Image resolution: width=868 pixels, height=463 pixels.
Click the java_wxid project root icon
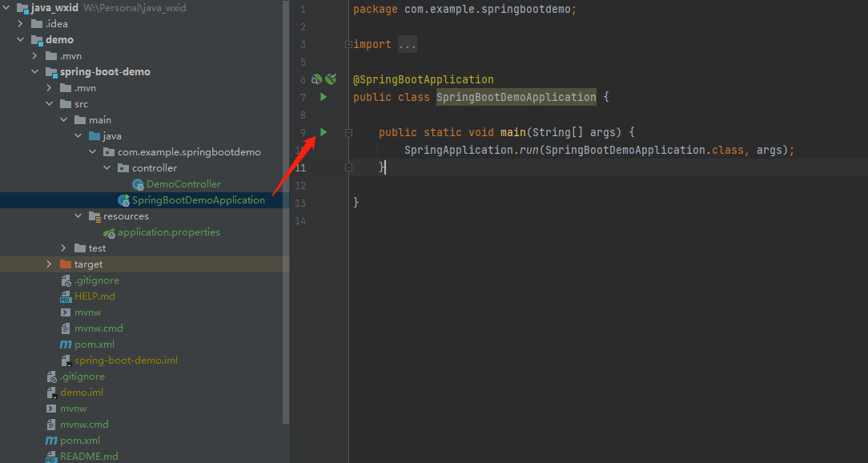click(22, 8)
